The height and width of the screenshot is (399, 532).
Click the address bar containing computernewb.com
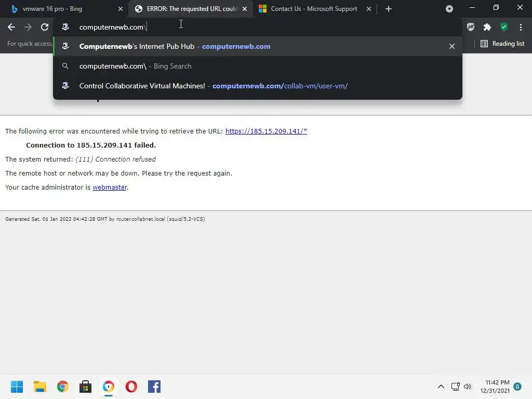click(x=258, y=27)
